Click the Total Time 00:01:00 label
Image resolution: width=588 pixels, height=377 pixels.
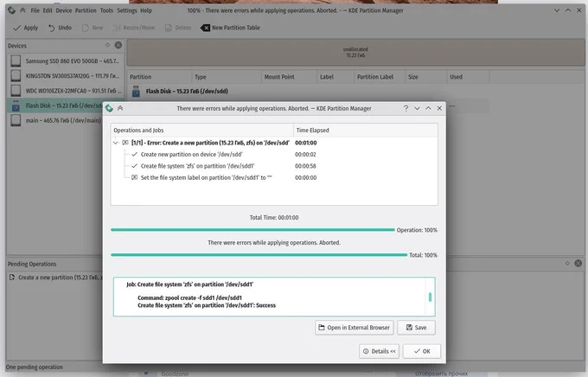point(274,218)
